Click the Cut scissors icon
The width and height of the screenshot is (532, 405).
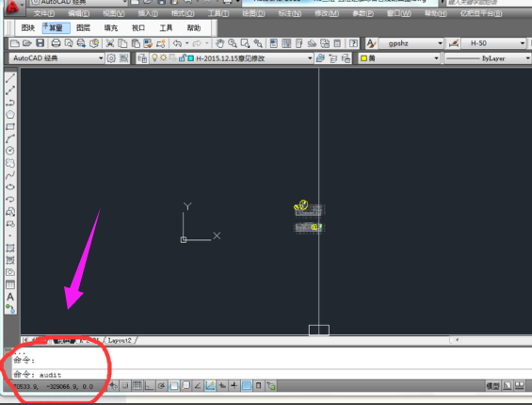coord(109,43)
